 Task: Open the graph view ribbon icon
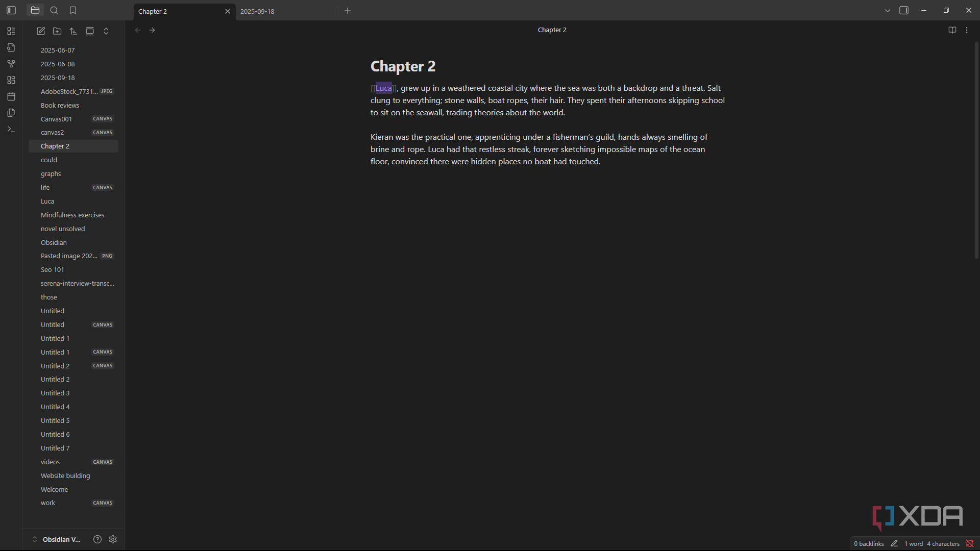[x=11, y=64]
